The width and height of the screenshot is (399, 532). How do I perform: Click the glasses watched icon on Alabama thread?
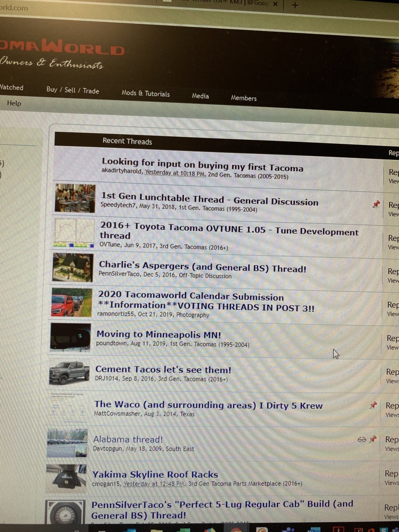(362, 439)
